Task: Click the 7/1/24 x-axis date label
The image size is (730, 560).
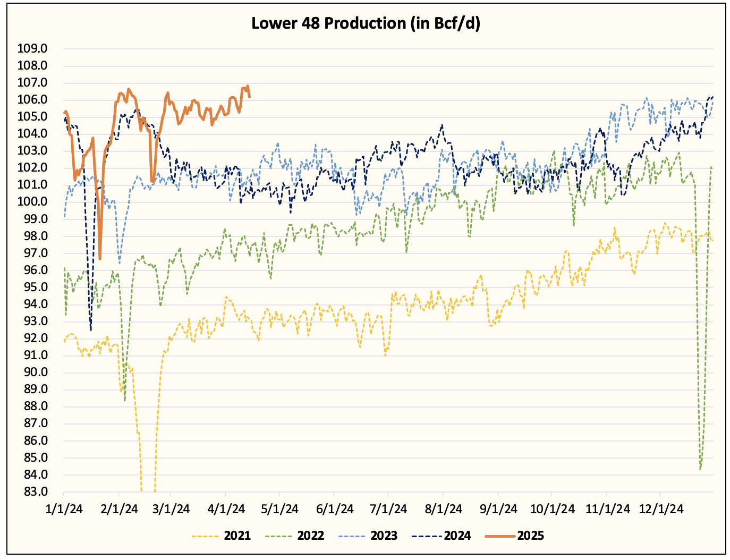Action: (x=388, y=508)
